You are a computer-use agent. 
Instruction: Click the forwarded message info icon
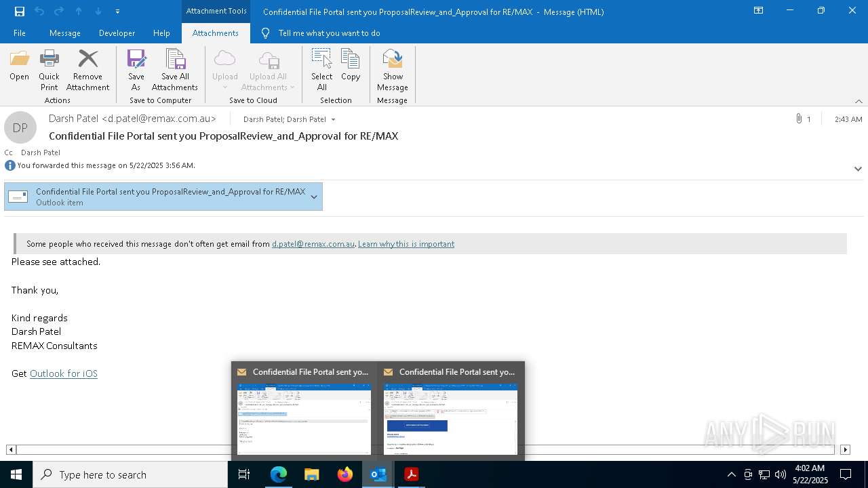pyautogui.click(x=9, y=165)
